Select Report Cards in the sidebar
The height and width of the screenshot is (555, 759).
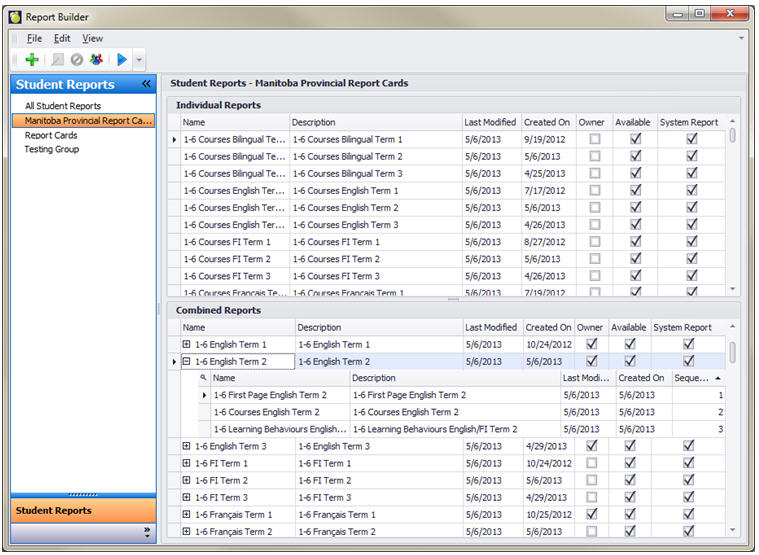point(51,135)
